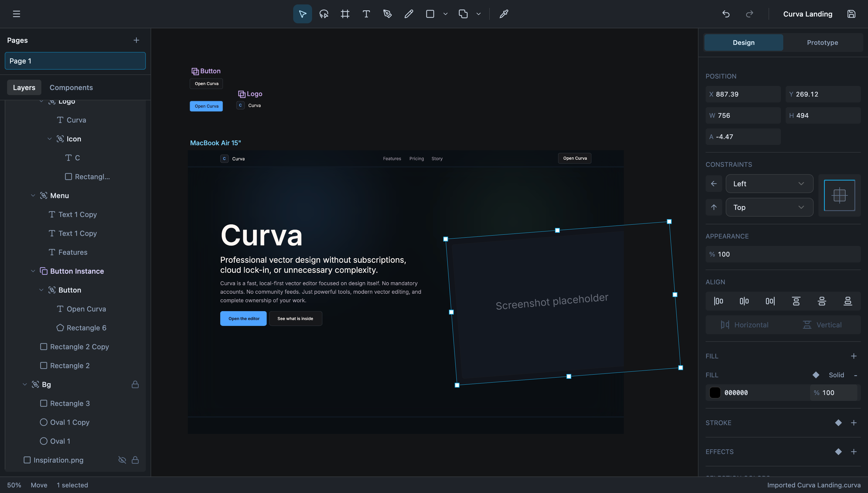Switch to the Layers tab
The image size is (868, 493).
pos(24,87)
